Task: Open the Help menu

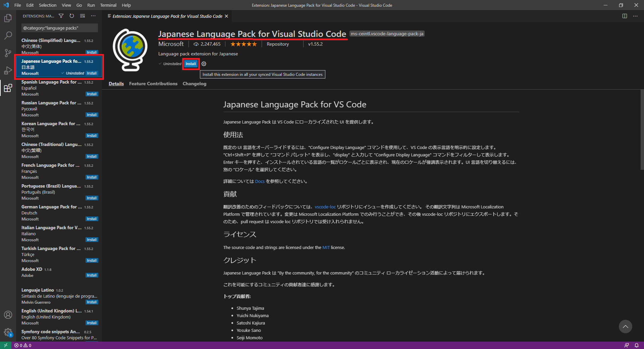Action: click(126, 5)
